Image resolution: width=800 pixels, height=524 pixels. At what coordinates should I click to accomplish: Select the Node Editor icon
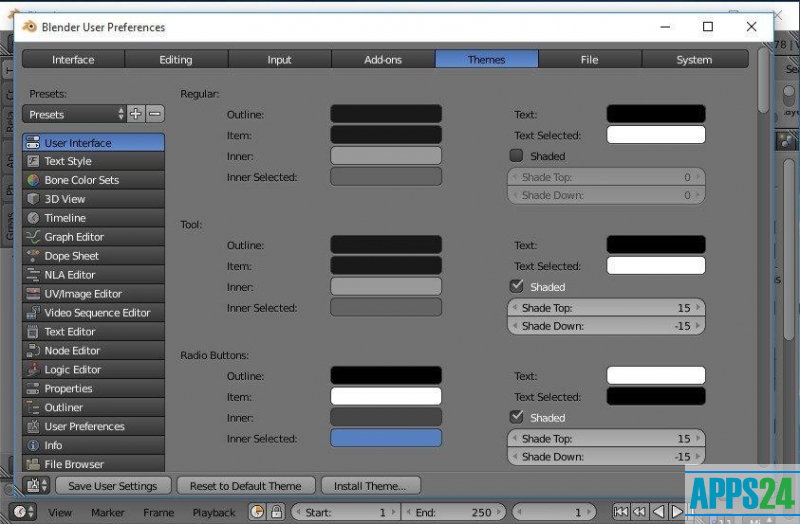(33, 351)
